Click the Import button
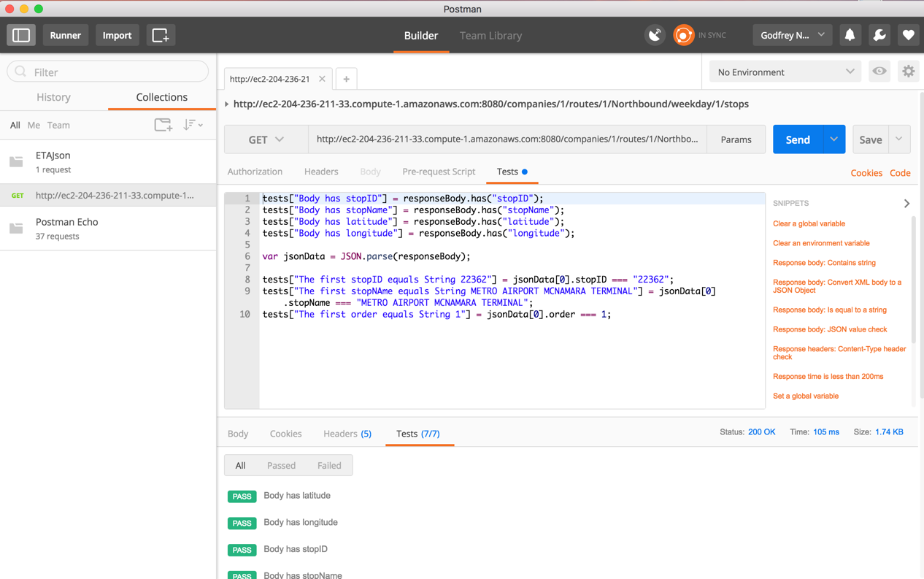This screenshot has height=579, width=924. [x=117, y=35]
